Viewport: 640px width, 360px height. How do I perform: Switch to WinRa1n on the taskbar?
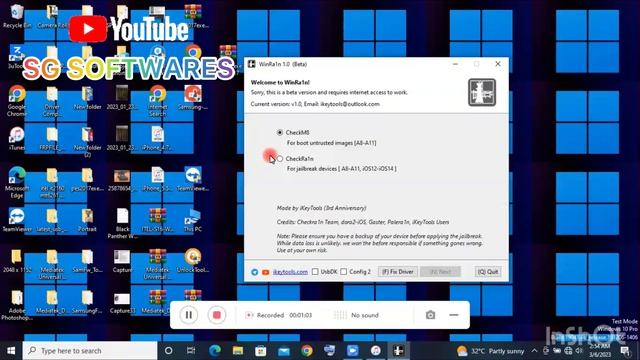(x=398, y=351)
